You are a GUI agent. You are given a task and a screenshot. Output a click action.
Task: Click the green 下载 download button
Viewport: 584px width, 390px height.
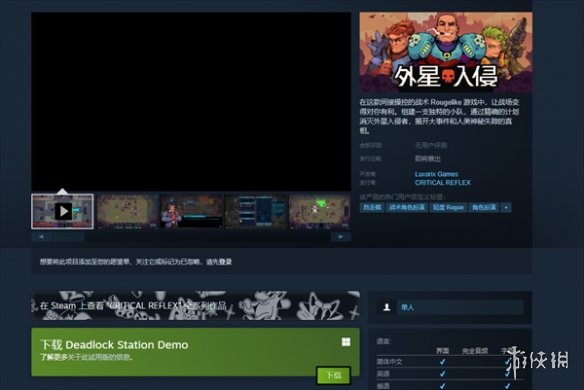333,375
